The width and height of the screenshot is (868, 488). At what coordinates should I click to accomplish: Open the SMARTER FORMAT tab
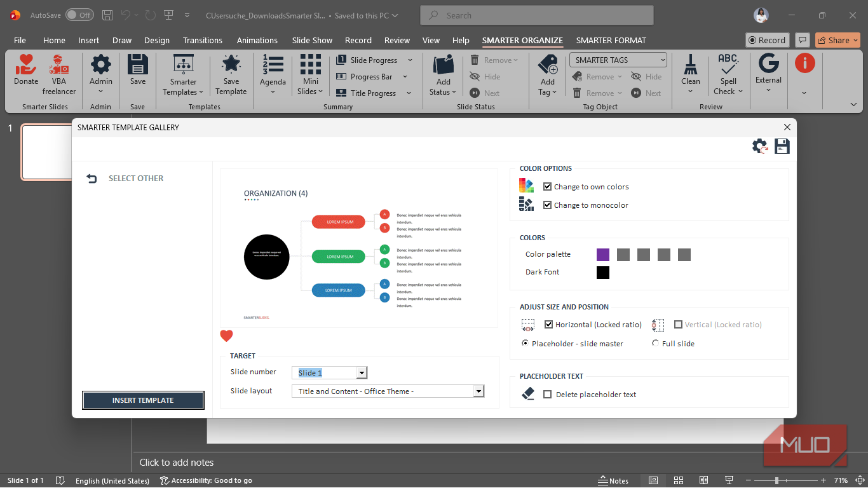[611, 40]
